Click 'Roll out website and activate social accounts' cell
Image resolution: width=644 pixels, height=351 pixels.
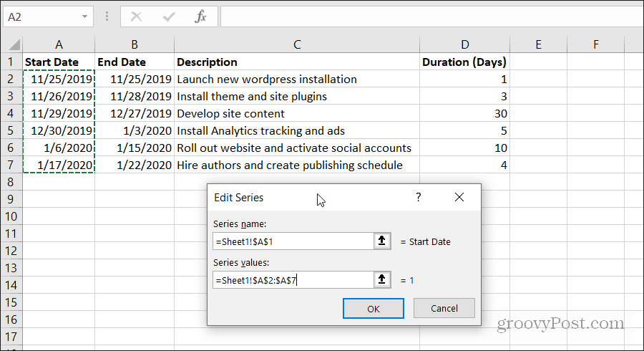(297, 148)
